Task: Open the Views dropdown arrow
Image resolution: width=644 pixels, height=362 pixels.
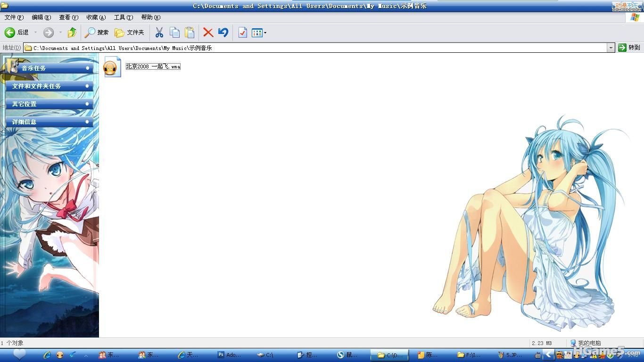Action: click(x=265, y=33)
